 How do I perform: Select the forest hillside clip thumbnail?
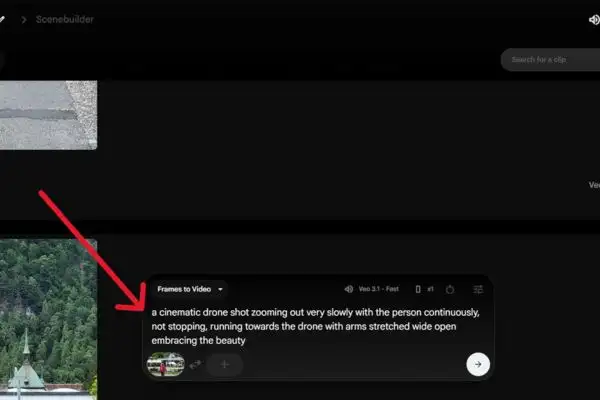pyautogui.click(x=48, y=319)
